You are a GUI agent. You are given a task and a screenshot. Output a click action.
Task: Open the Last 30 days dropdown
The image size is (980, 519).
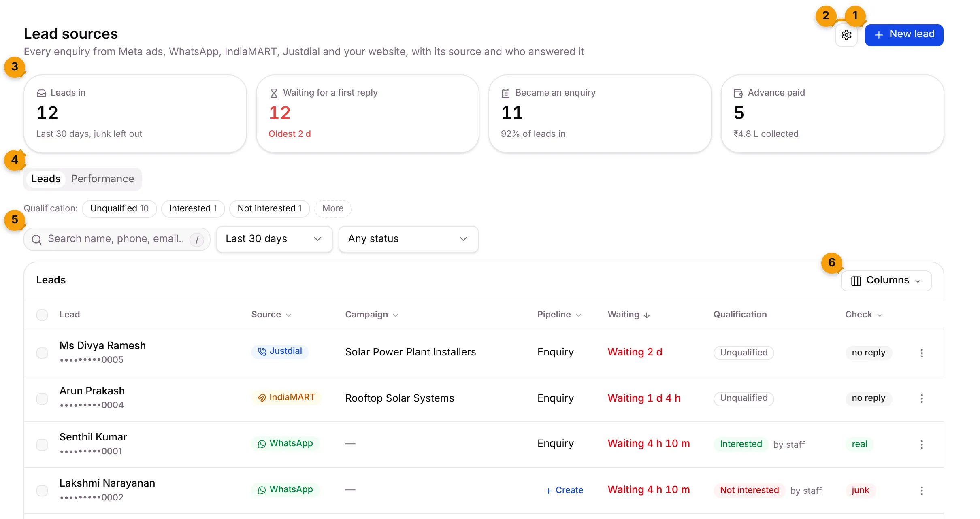(274, 239)
